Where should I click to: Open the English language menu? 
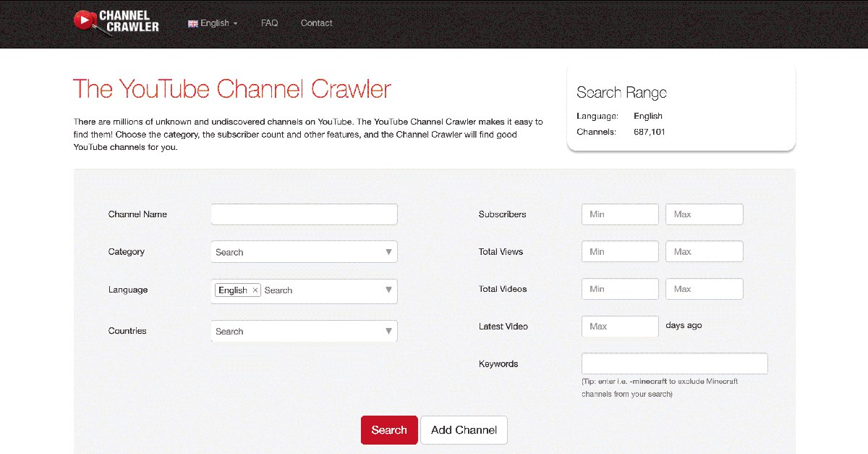click(213, 23)
